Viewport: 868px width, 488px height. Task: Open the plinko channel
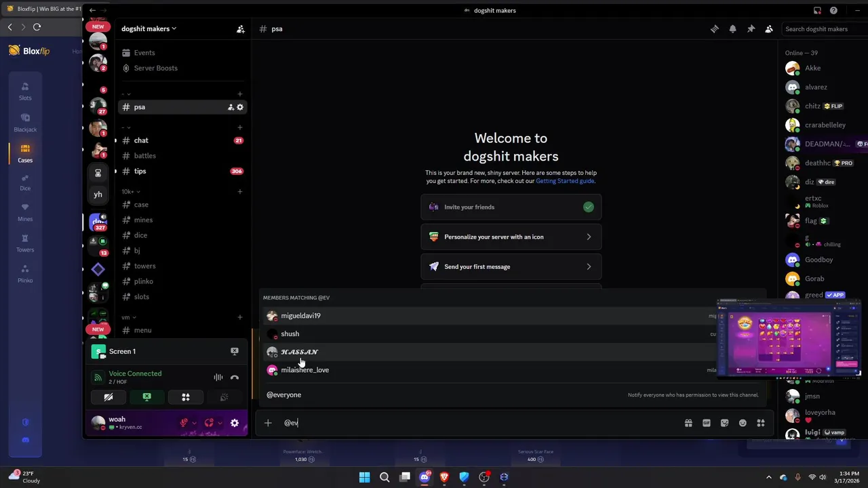[182, 281]
